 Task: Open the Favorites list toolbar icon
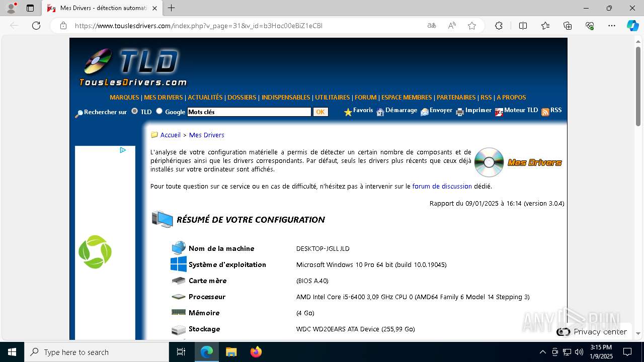pyautogui.click(x=545, y=26)
